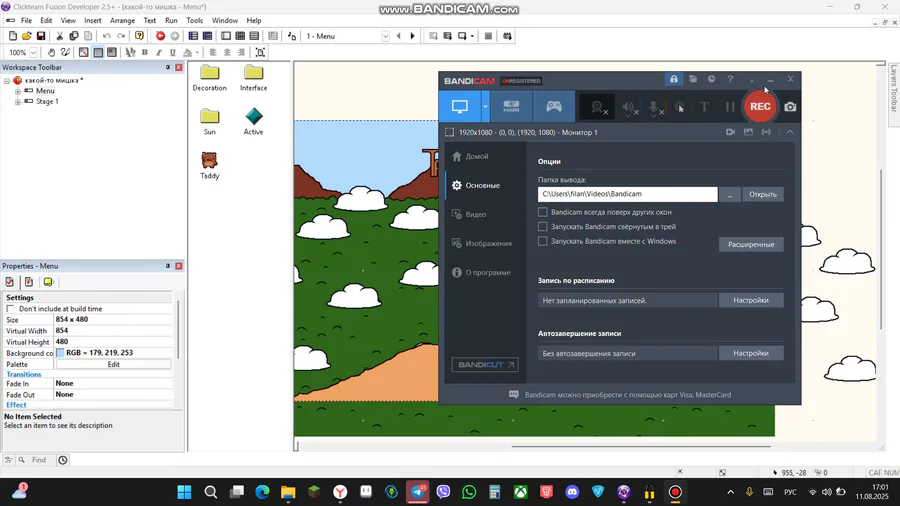
Task: Expand the Menu frame tree node
Action: [18, 91]
